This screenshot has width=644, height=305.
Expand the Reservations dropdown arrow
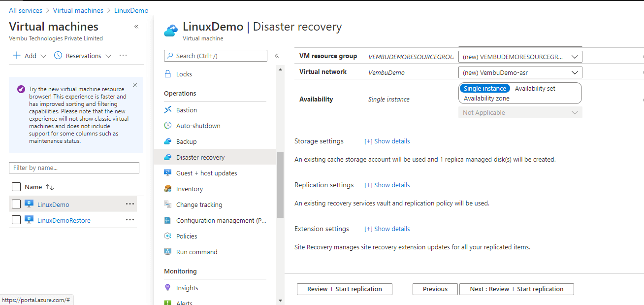pyautogui.click(x=108, y=56)
